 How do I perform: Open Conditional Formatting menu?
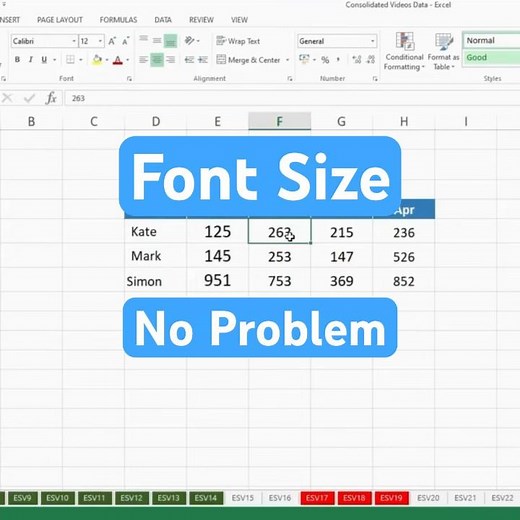[x=404, y=51]
